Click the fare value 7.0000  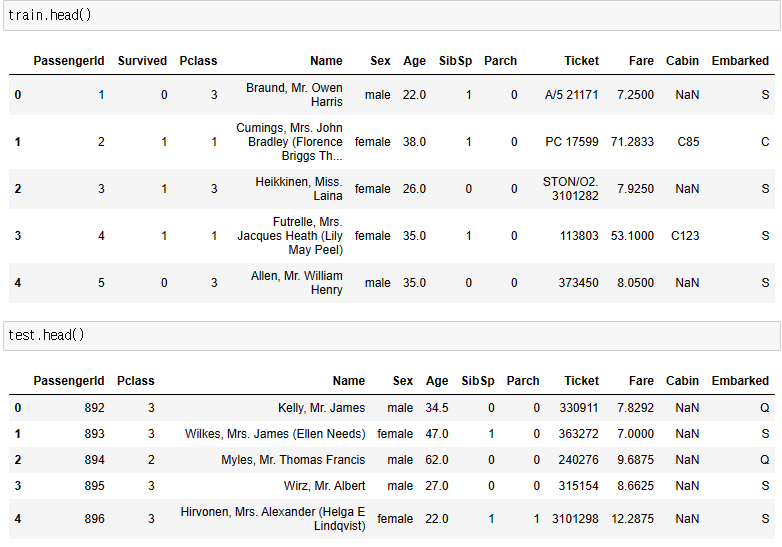coord(635,434)
